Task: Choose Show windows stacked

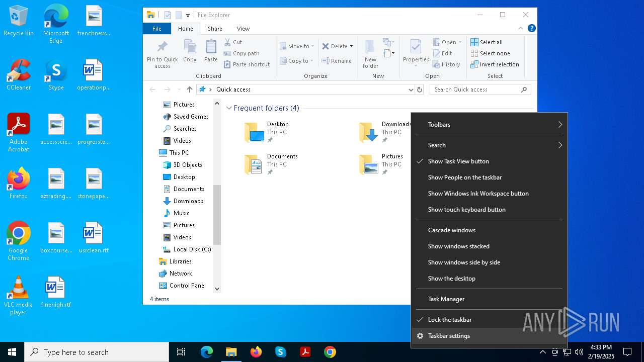Action: coord(489,246)
